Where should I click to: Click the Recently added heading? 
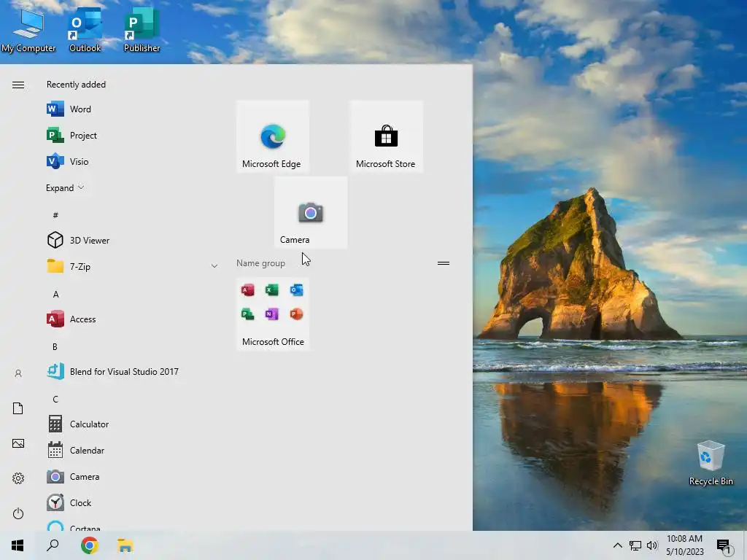(x=76, y=85)
